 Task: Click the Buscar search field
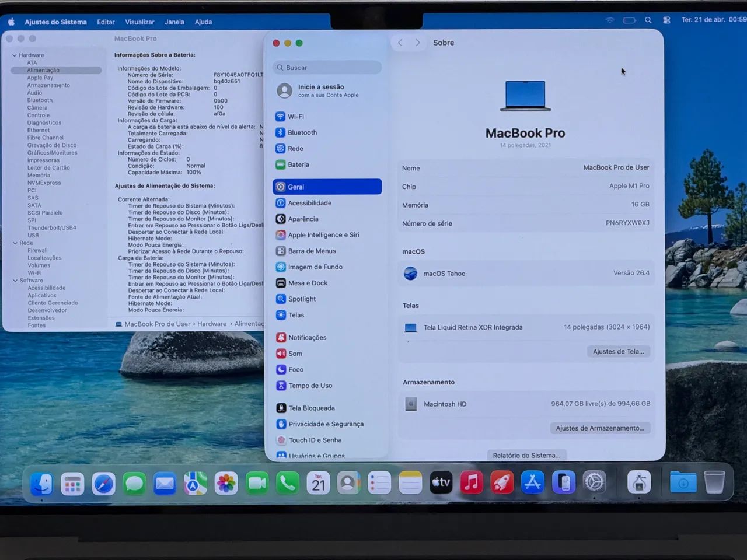tap(327, 68)
